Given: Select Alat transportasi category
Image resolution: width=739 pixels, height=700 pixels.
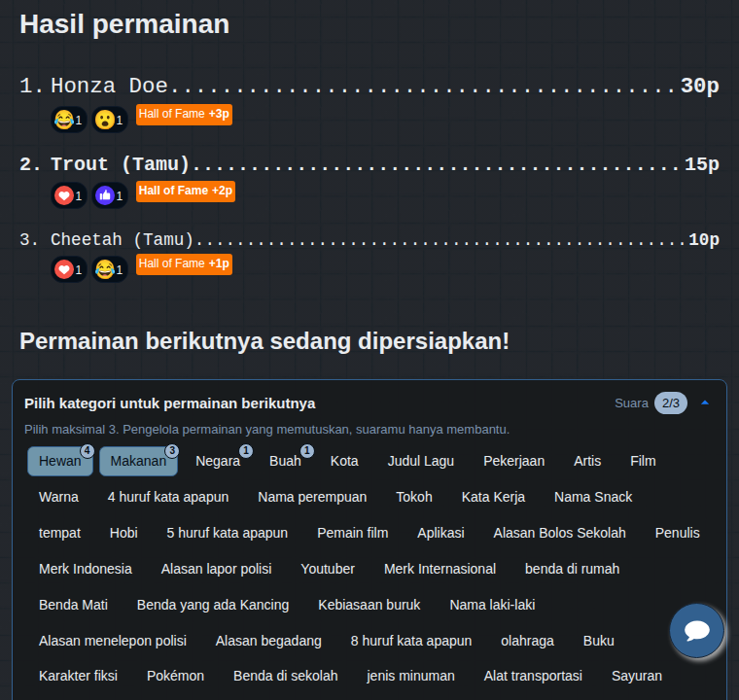Looking at the screenshot, I should click(x=533, y=676).
